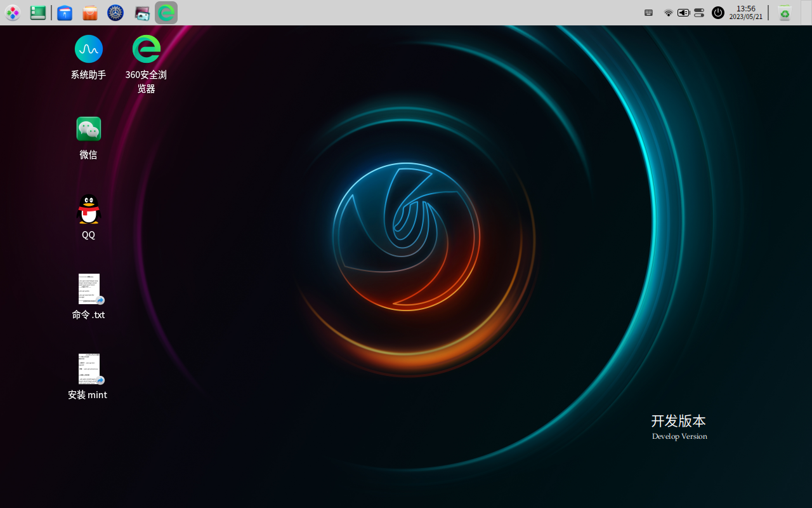Click the show desktop icon in the dock
The image size is (812, 508).
point(37,13)
